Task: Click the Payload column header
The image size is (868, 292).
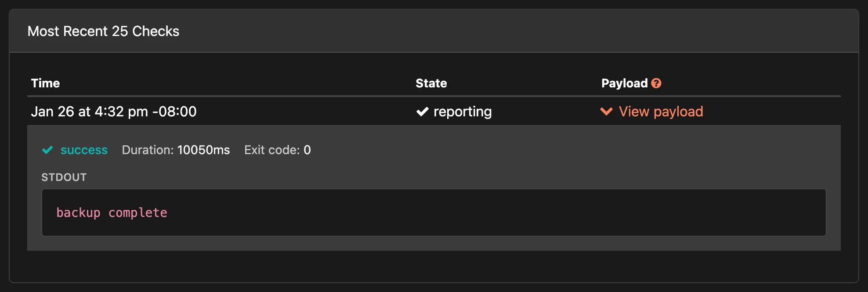Action: [624, 83]
